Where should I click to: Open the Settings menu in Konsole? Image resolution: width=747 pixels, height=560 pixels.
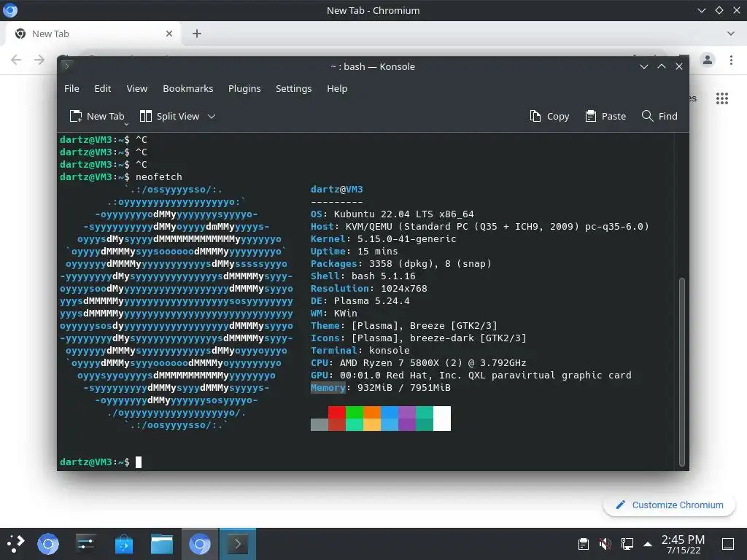pyautogui.click(x=293, y=88)
